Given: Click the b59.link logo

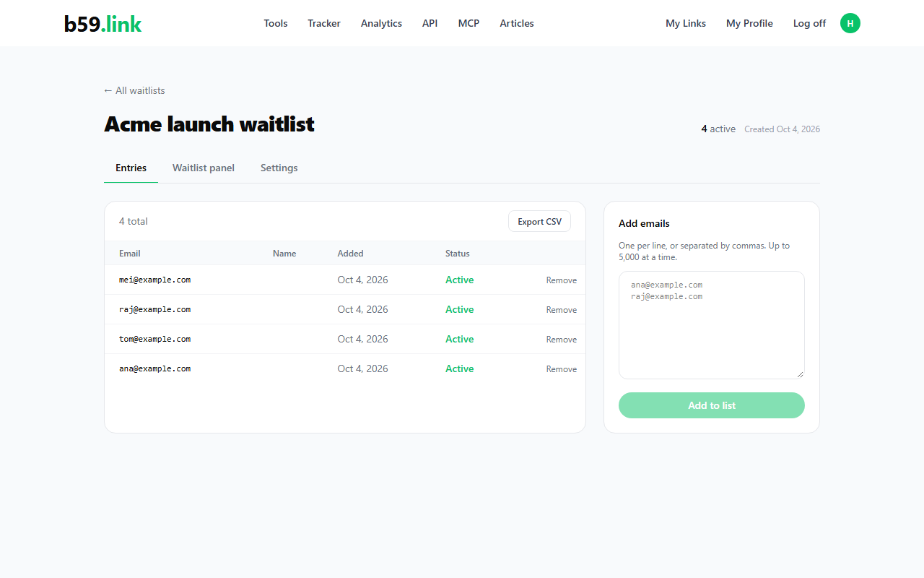Looking at the screenshot, I should [103, 24].
